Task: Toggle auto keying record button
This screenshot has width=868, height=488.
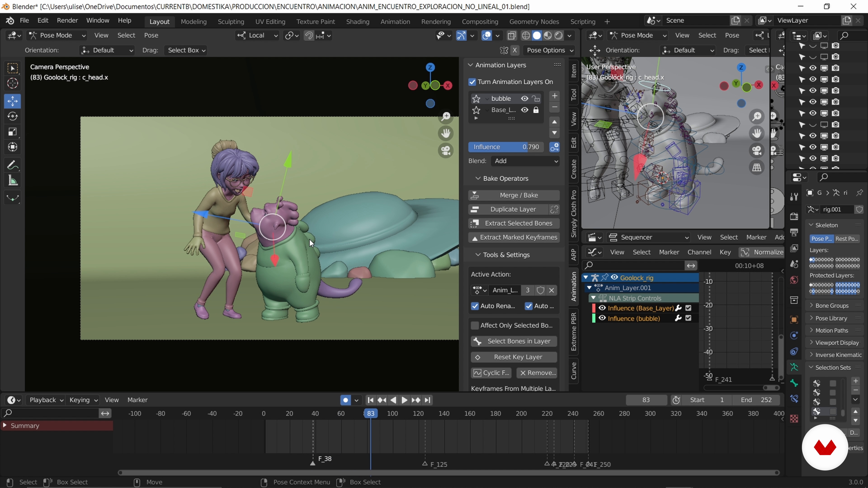Action: pyautogui.click(x=345, y=400)
